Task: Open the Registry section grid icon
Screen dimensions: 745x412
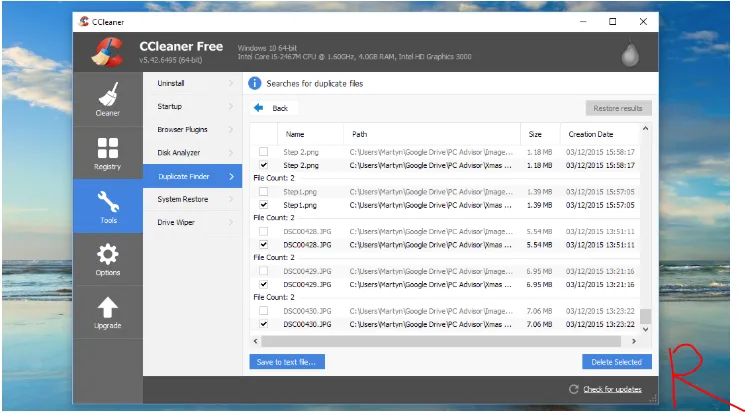Action: click(x=108, y=148)
